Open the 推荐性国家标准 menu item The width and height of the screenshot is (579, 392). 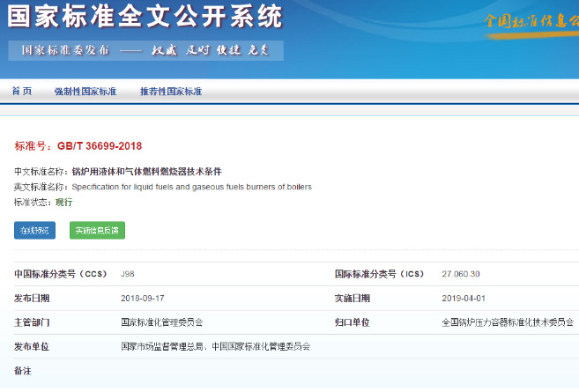click(171, 92)
